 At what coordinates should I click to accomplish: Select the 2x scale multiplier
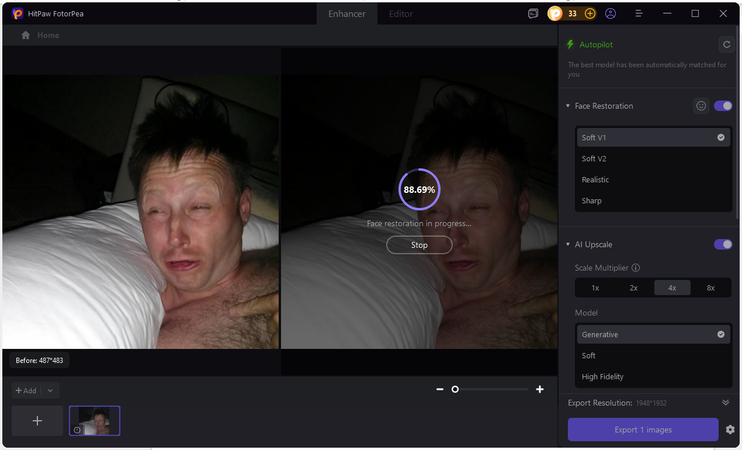click(633, 287)
